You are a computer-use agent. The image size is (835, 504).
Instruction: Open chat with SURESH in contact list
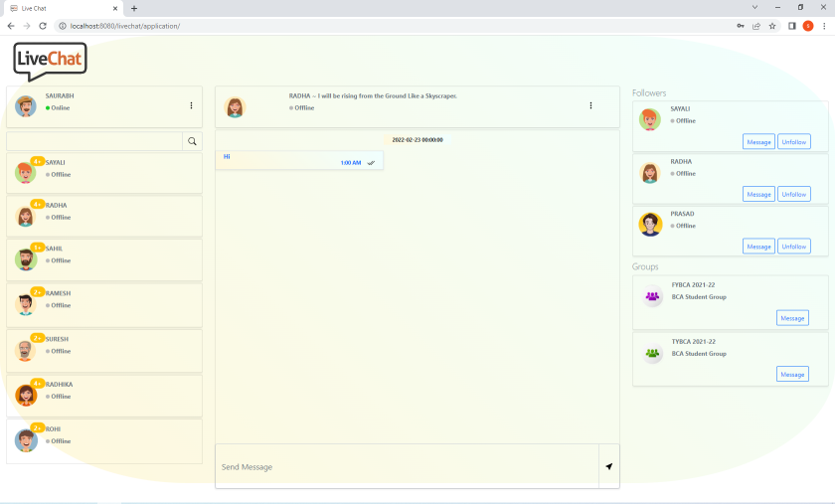[104, 351]
